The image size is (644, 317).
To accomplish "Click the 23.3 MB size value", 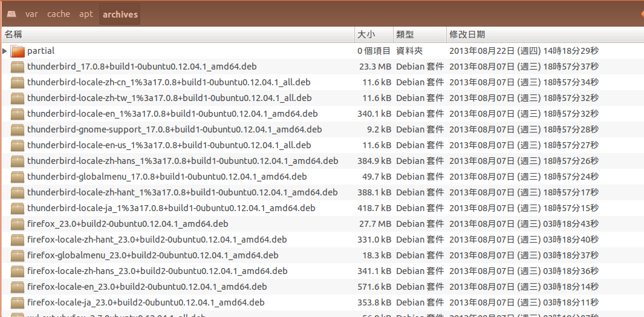I will click(375, 67).
